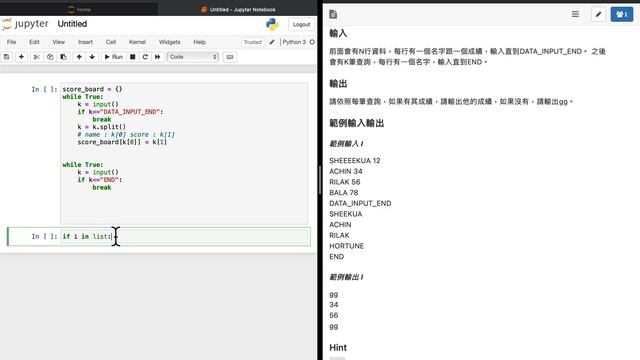This screenshot has width=640, height=360.
Task: Click the vertical divider between the two panes
Action: coord(320,180)
